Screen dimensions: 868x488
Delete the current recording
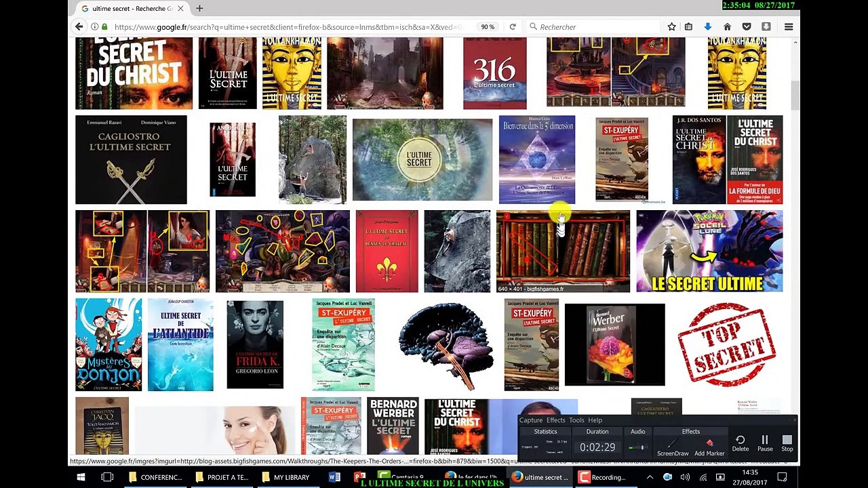pos(741,444)
